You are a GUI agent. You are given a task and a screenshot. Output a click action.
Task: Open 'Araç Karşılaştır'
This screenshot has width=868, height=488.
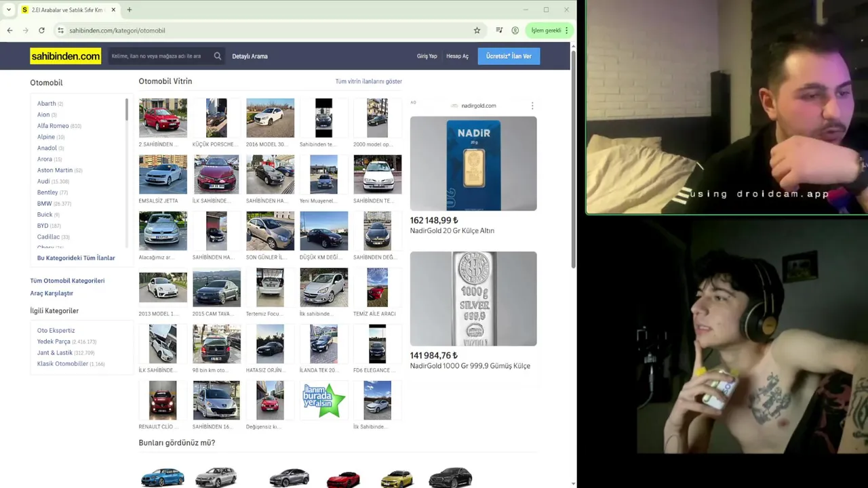52,293
